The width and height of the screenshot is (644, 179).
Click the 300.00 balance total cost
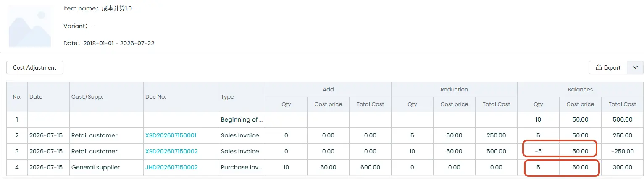pos(622,167)
